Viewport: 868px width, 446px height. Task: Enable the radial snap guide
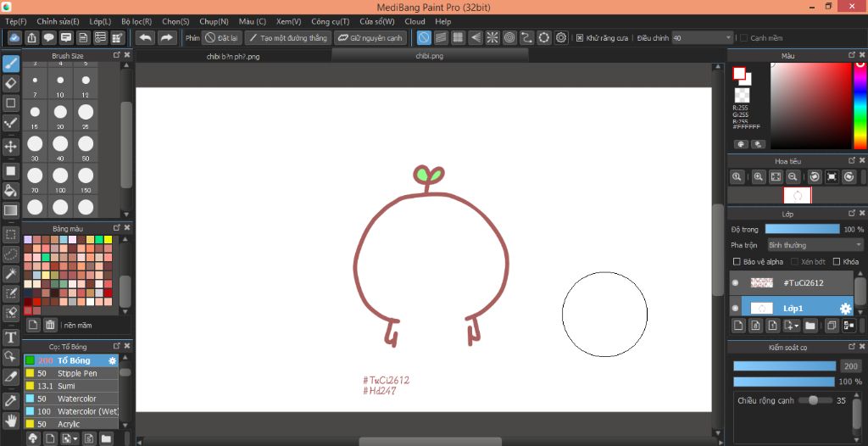coord(492,37)
